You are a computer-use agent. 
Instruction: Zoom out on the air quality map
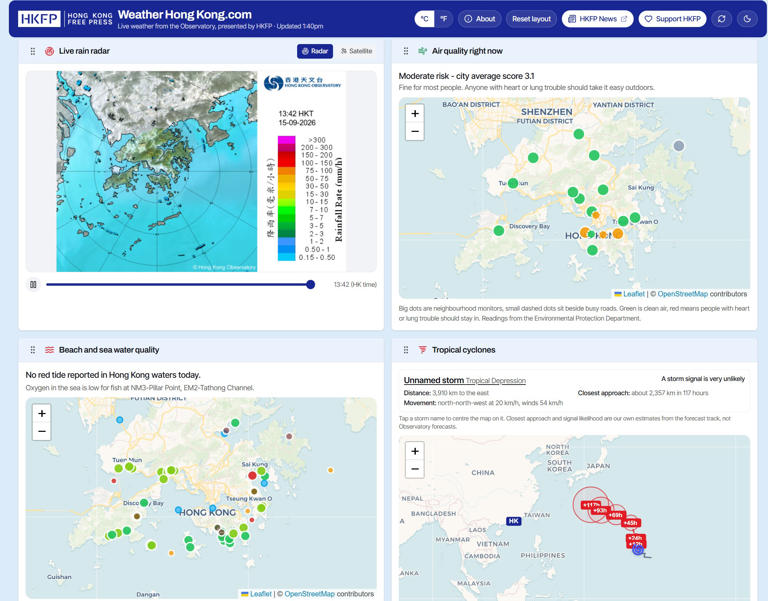[x=415, y=131]
